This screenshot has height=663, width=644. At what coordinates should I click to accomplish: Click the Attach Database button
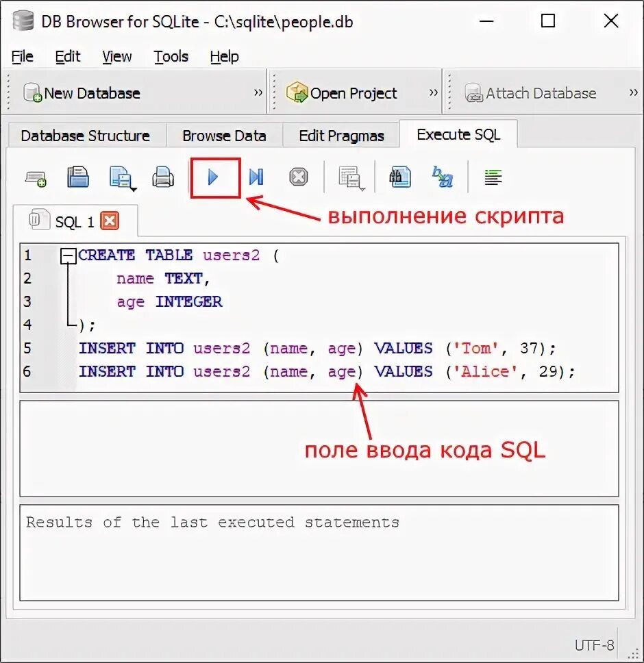(x=531, y=93)
